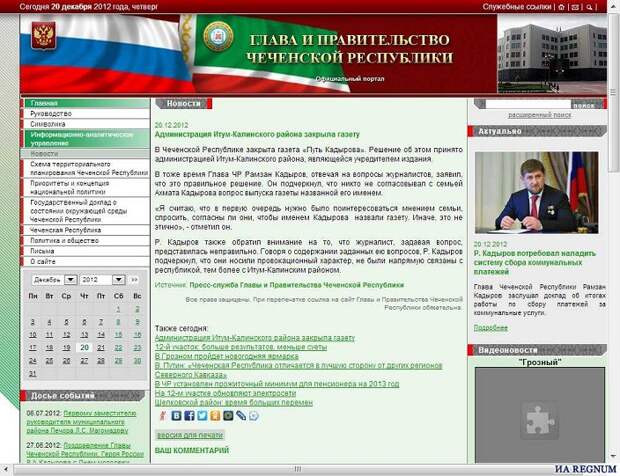Open Схема территориального планирования menu item
The image size is (620, 476).
[x=87, y=168]
